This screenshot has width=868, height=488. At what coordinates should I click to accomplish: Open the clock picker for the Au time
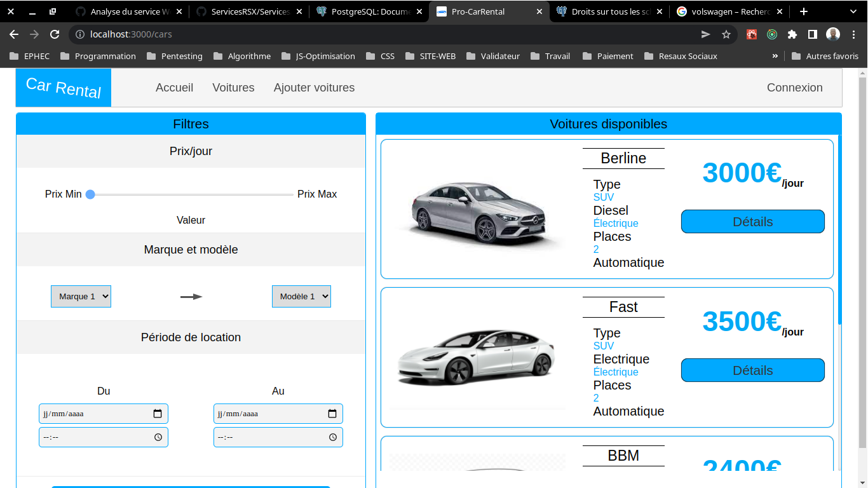(x=333, y=437)
